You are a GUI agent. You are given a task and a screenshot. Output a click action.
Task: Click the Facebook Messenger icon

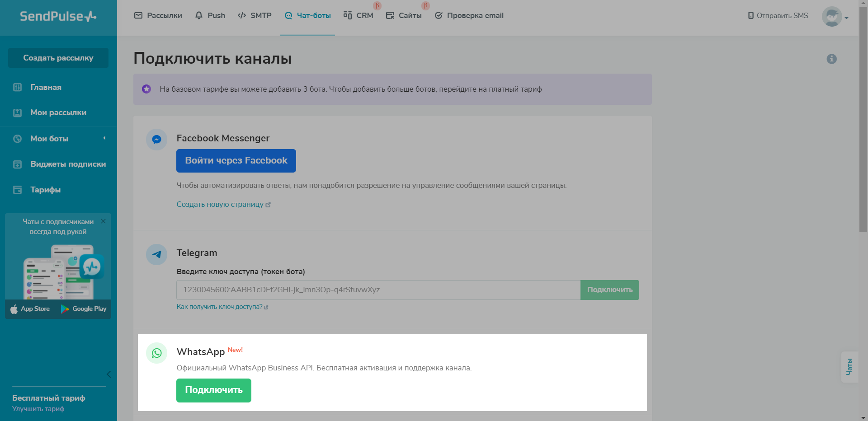(156, 140)
